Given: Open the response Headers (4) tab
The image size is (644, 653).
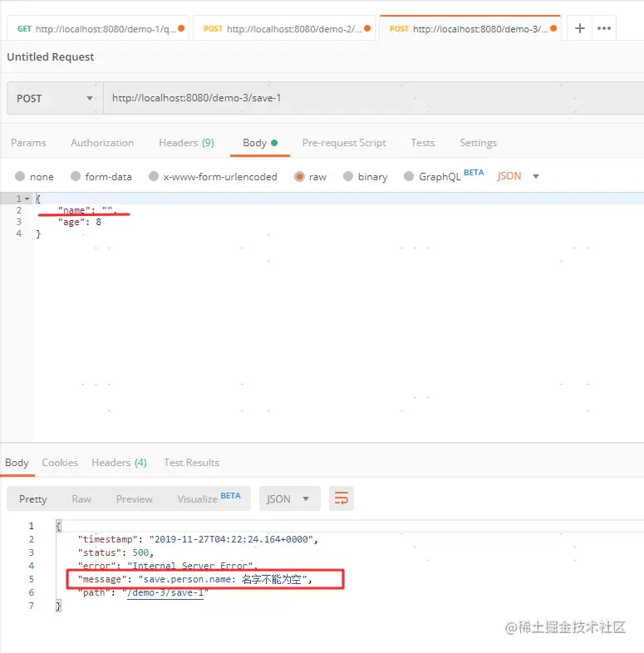Looking at the screenshot, I should coord(119,463).
